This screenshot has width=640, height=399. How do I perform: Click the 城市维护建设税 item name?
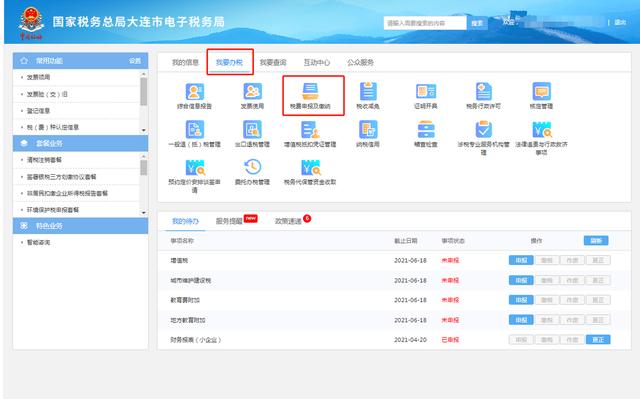191,280
